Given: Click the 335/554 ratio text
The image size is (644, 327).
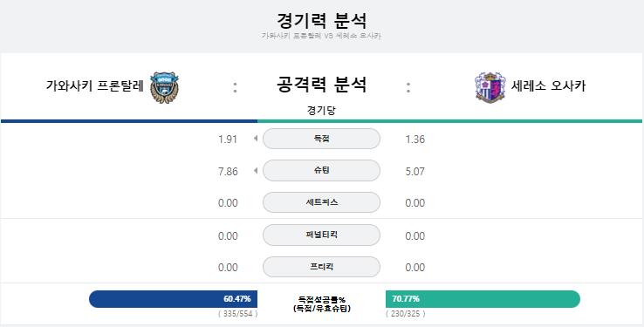Looking at the screenshot, I should coord(238,314).
